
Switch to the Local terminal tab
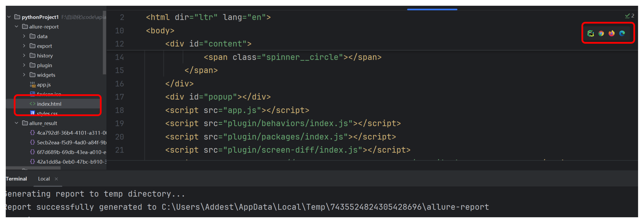click(44, 179)
